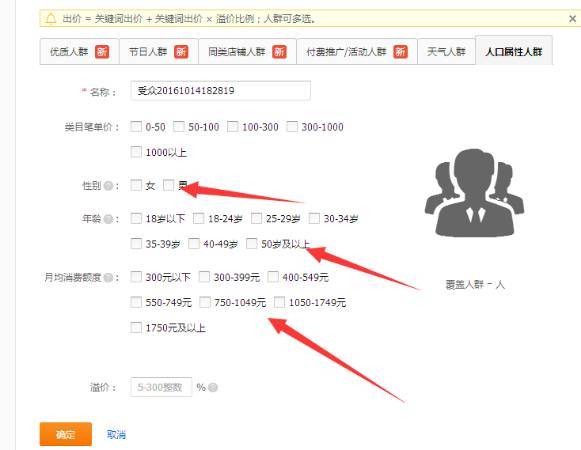Click the bell icon in the notice bar
Screen dimensions: 581x450
tap(50, 18)
